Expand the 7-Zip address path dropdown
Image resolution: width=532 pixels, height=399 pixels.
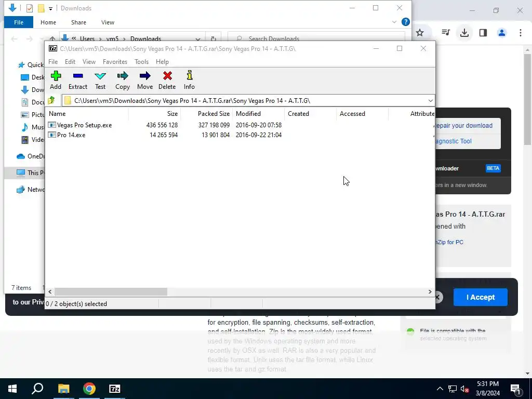[430, 101]
